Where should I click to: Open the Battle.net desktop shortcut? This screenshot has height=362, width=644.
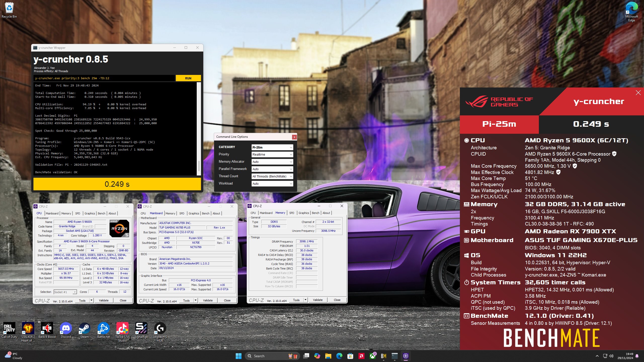[104, 330]
